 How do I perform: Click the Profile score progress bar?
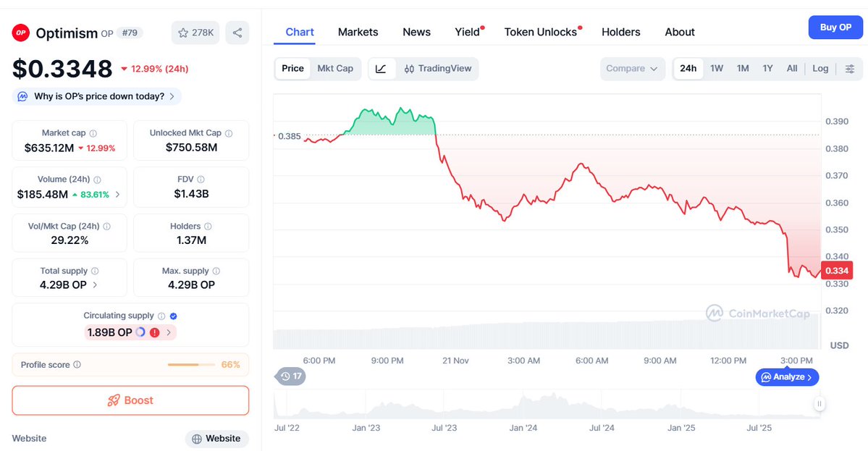click(191, 364)
